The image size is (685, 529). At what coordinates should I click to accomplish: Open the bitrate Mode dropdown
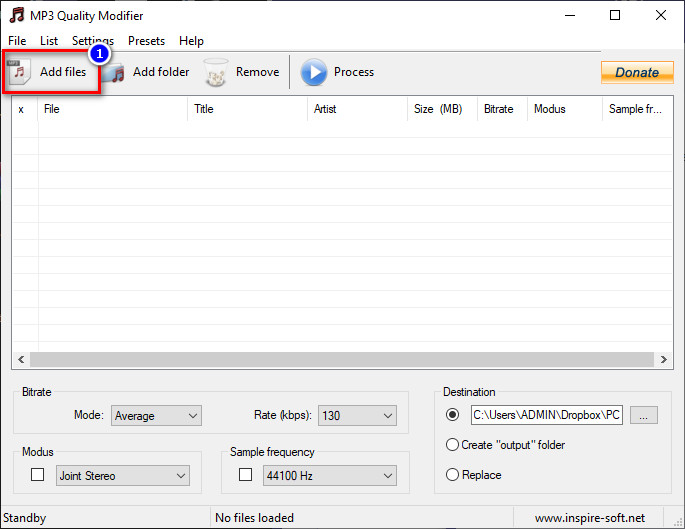[156, 415]
